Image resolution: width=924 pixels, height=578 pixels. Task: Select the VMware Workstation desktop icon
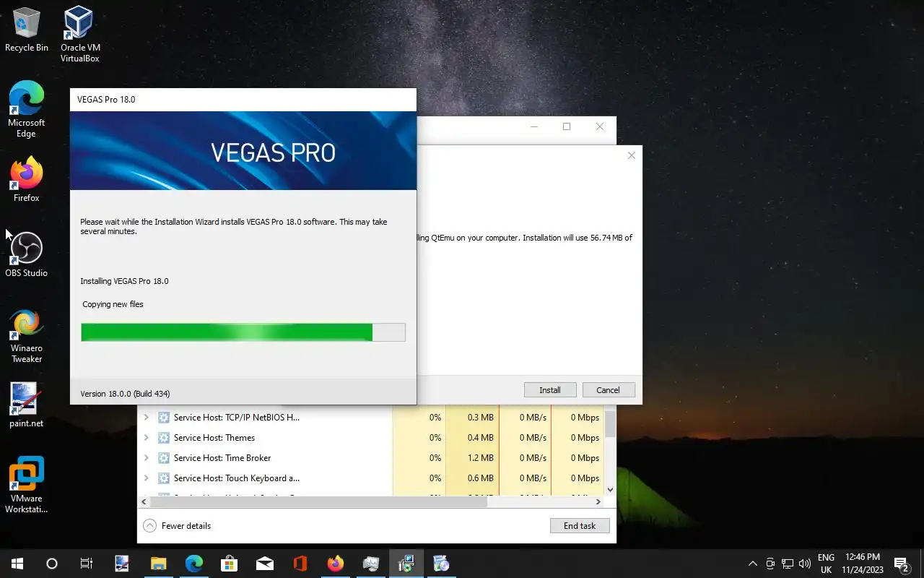click(27, 484)
